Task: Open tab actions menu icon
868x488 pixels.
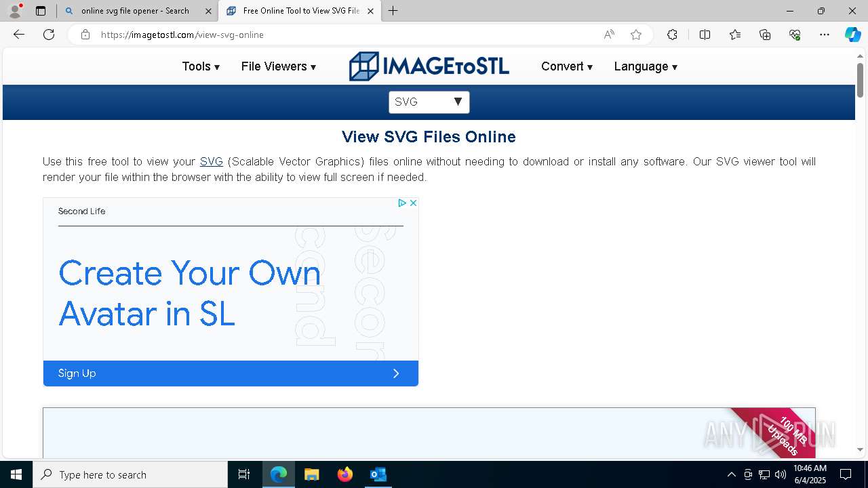Action: [41, 11]
